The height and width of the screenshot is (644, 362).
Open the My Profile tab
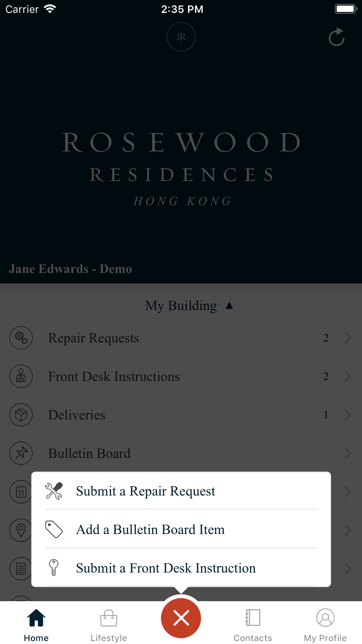[325, 626]
